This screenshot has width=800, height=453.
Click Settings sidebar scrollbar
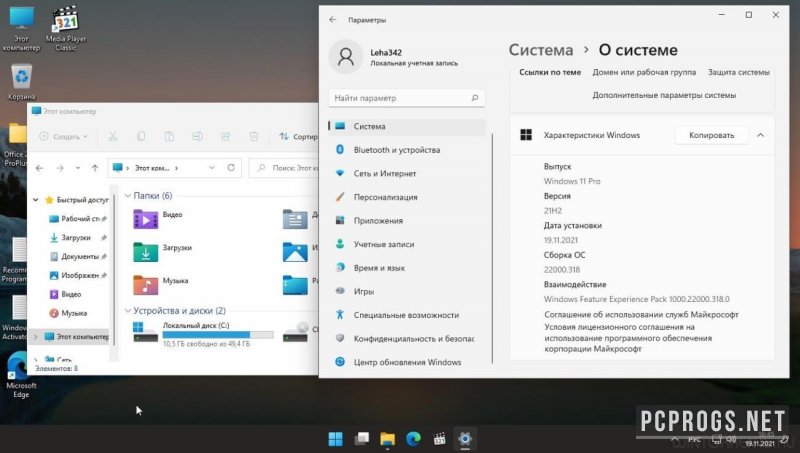tap(492, 247)
